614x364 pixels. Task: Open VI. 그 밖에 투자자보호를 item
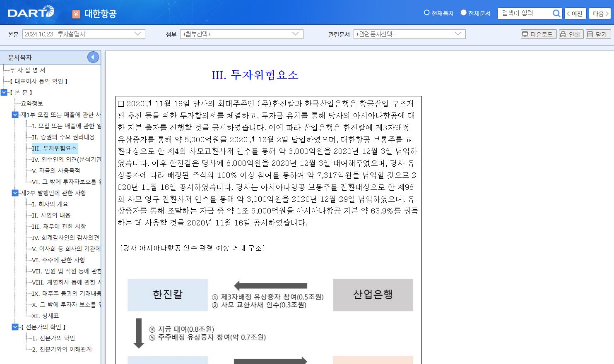click(66, 182)
